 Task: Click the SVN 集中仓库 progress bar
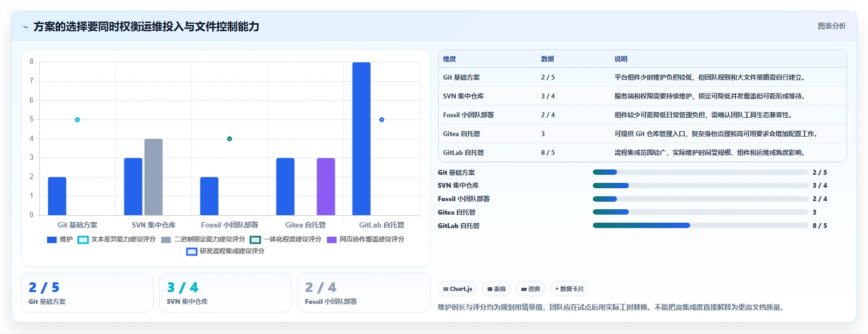pos(700,186)
